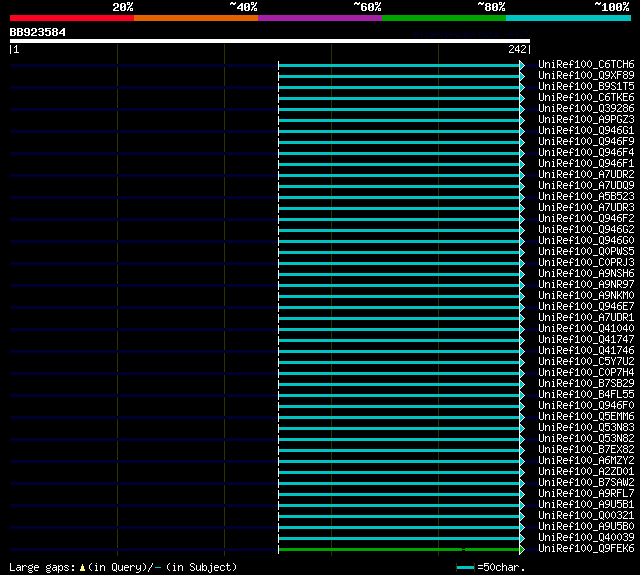The height and width of the screenshot is (575, 640).
Task: Click the UniRef100_Q946E7 label
Action: (x=586, y=307)
